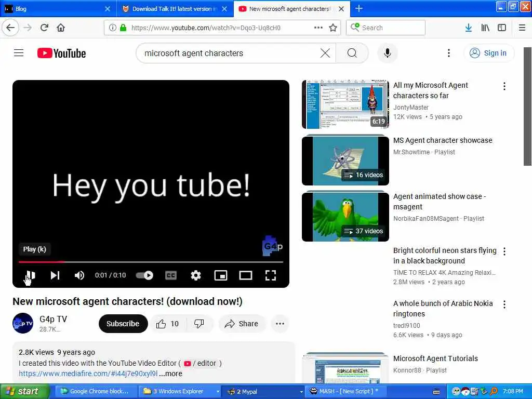The width and height of the screenshot is (532, 399).
Task: Open options for All my Microsoft Agent video
Action: coord(504,86)
